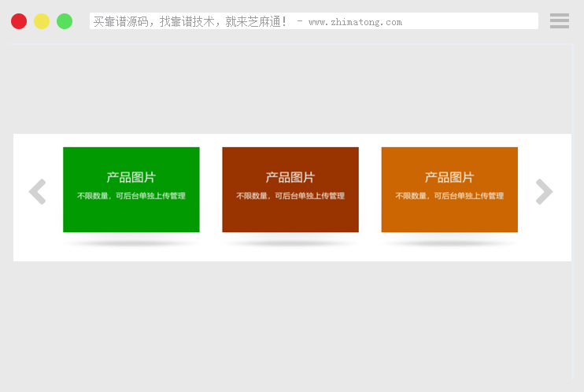This screenshot has height=392, width=584.
Task: Open the hamburger menu icon
Action: [x=559, y=21]
